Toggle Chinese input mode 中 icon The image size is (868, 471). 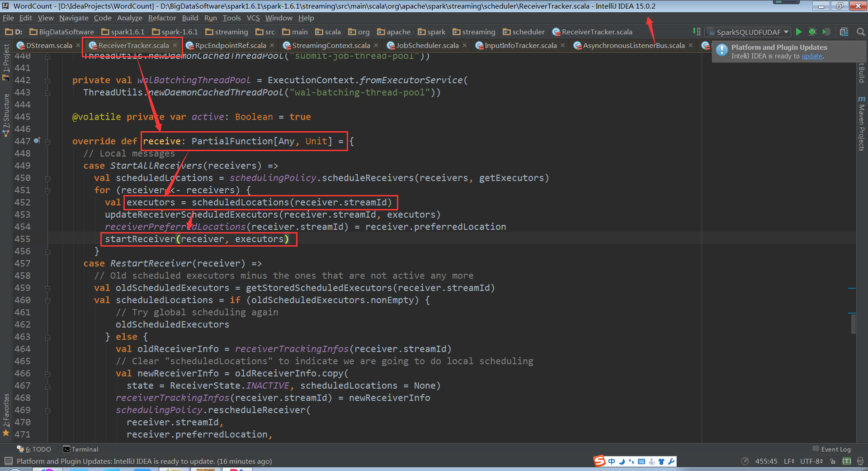coord(612,461)
